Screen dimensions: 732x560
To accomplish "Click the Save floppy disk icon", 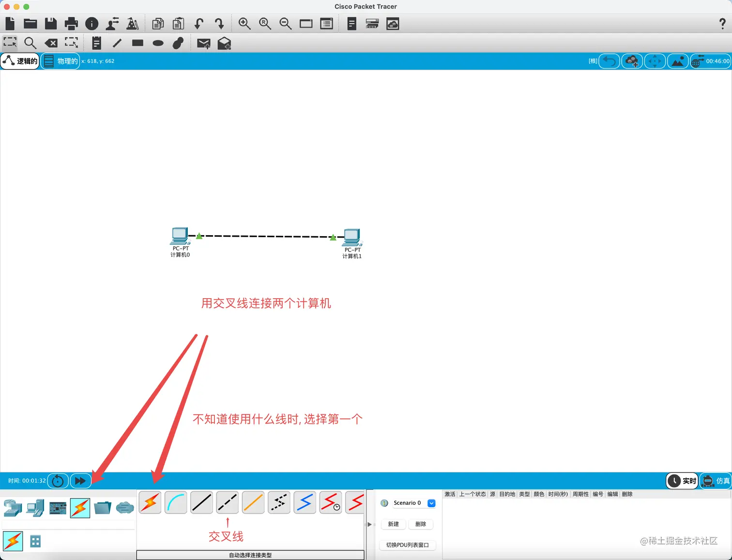I will [x=51, y=23].
